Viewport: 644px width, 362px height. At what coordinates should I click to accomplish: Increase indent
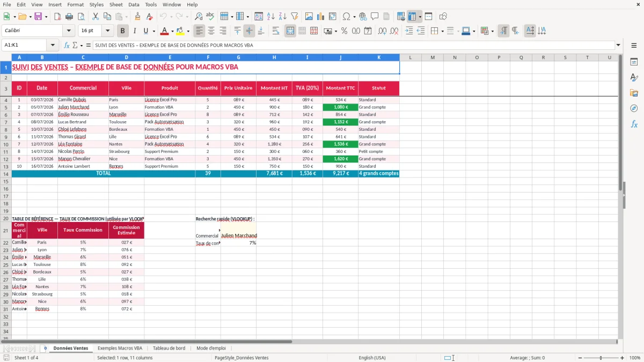[409, 31]
